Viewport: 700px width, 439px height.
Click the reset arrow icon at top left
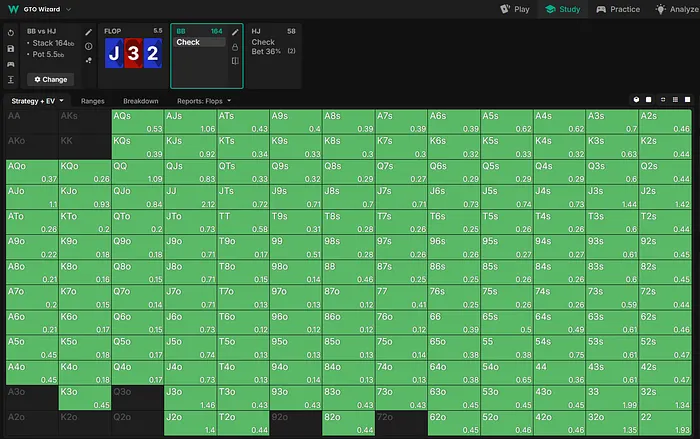(10, 32)
